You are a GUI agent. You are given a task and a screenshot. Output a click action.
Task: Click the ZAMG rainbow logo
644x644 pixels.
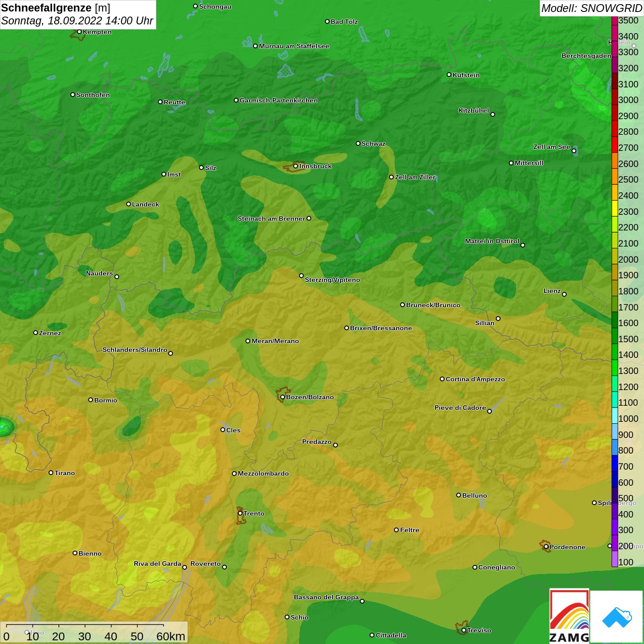click(569, 616)
